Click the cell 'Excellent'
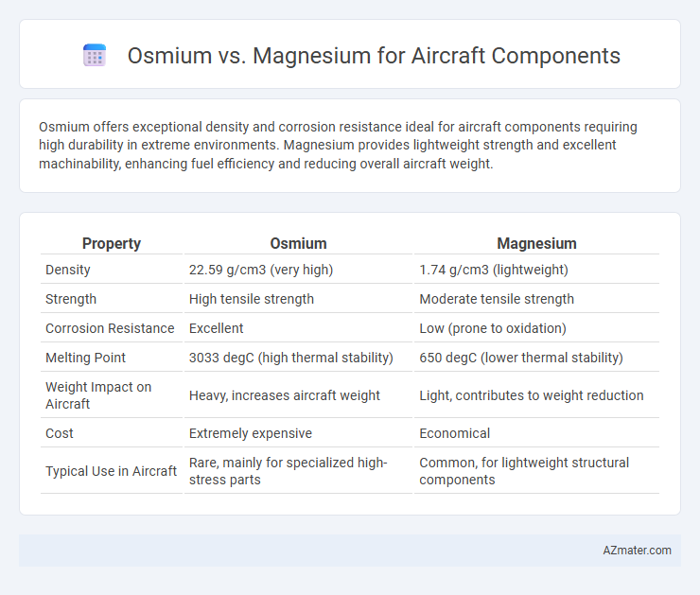Viewport: 700px width, 595px height. [216, 328]
